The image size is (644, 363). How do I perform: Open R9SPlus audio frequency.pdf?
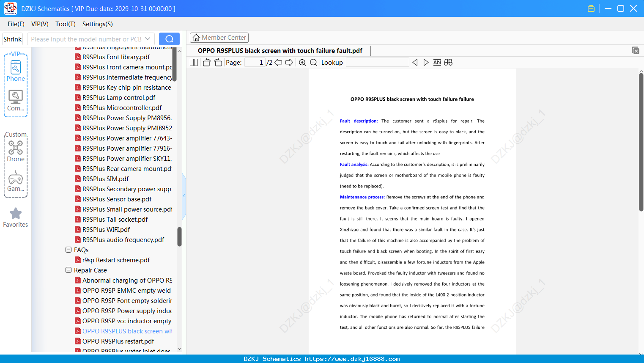coord(123,239)
